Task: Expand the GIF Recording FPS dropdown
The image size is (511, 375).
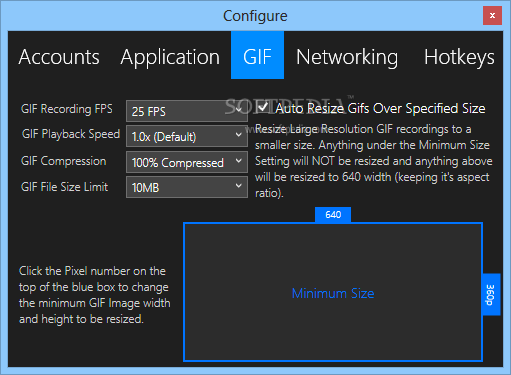Action: 187,111
